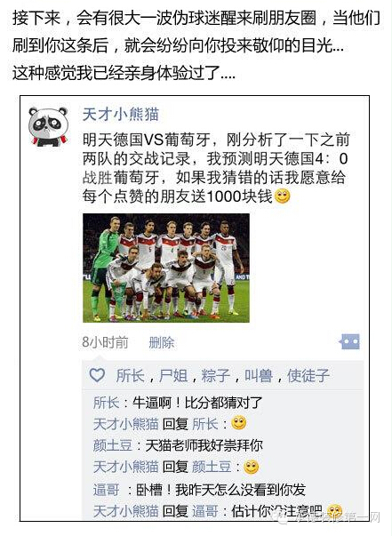Screen dimensions: 392x536
Task: Open the panda avatar profile picture
Action: click(48, 126)
